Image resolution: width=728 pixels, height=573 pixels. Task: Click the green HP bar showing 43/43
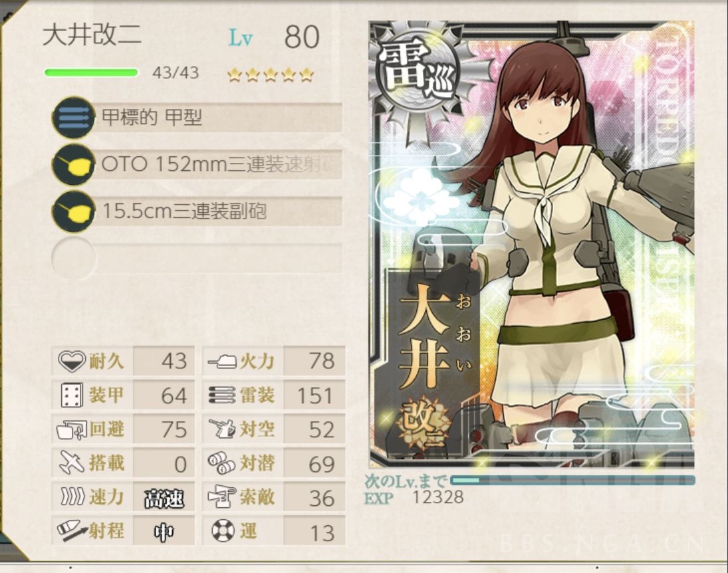[x=91, y=72]
